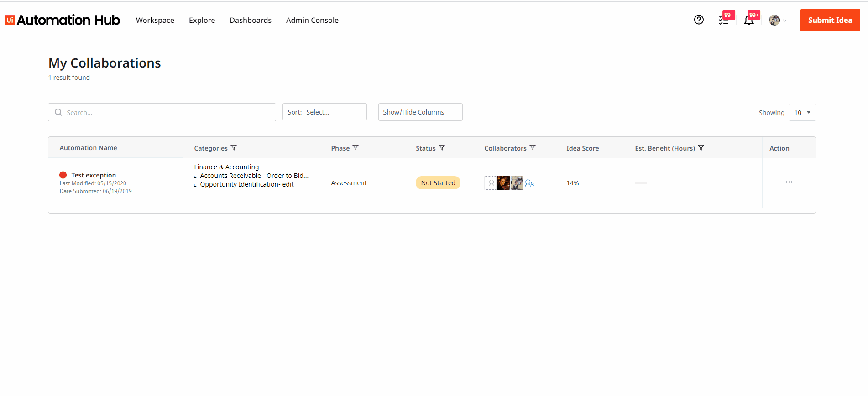Click the Submit Idea button
This screenshot has height=396, width=868.
click(x=830, y=20)
